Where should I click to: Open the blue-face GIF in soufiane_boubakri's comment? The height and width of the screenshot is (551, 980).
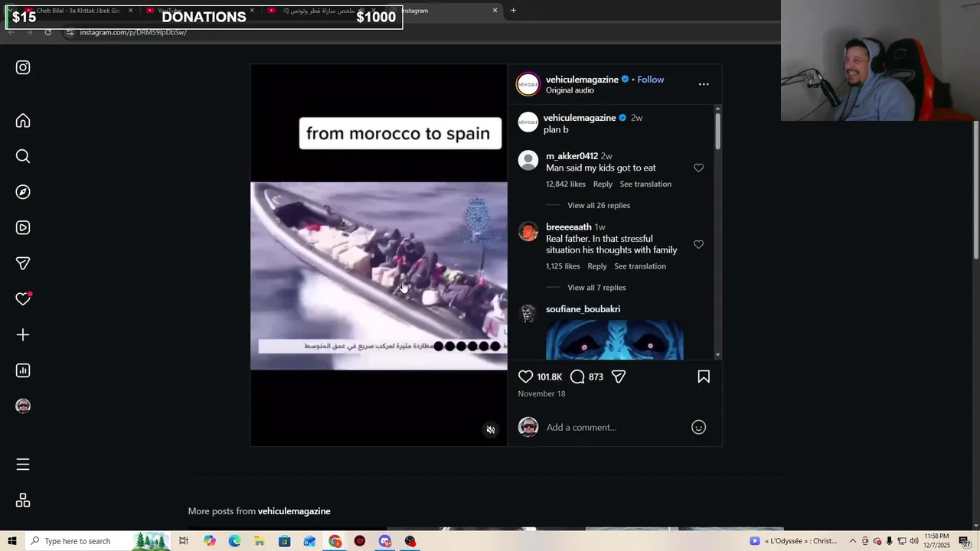[614, 340]
